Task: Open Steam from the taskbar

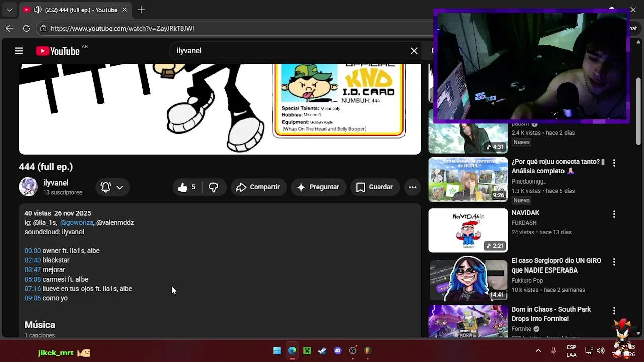Action: pyautogui.click(x=323, y=351)
